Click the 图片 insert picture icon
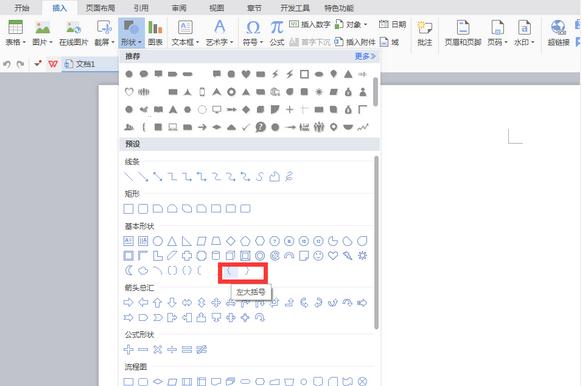 [x=43, y=27]
